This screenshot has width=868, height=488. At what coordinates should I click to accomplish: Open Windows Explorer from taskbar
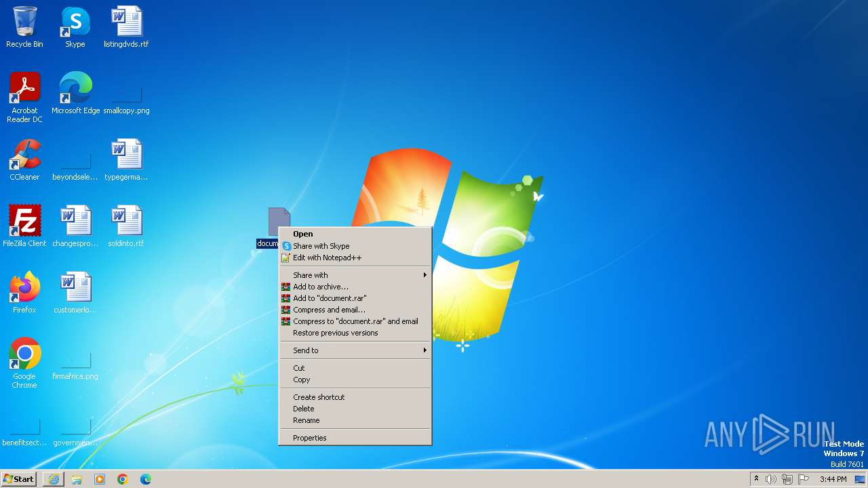click(77, 479)
